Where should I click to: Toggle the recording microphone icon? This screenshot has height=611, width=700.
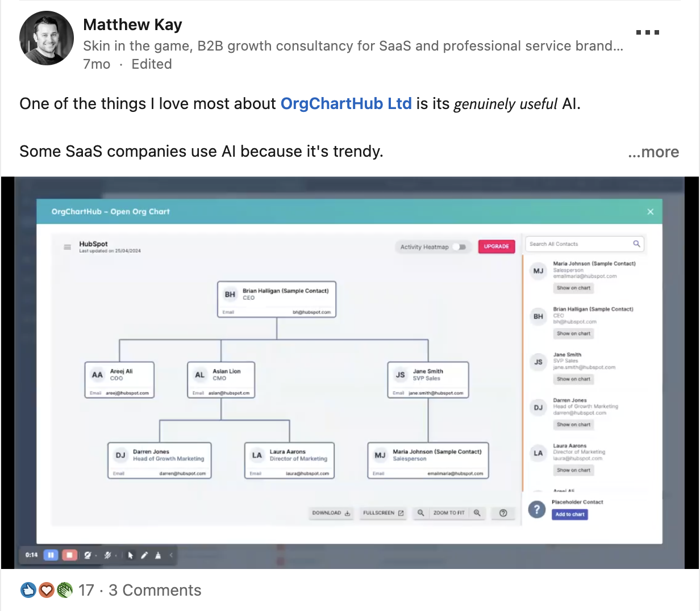(x=107, y=555)
